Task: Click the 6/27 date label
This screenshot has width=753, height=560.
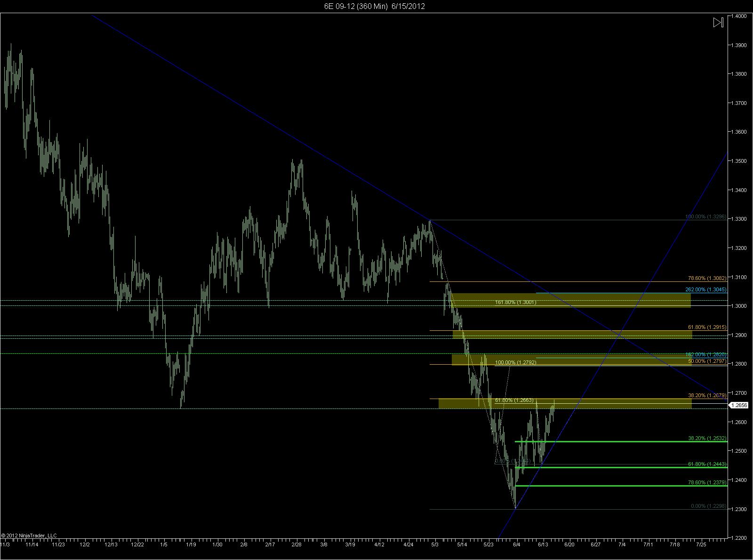Action: (596, 544)
